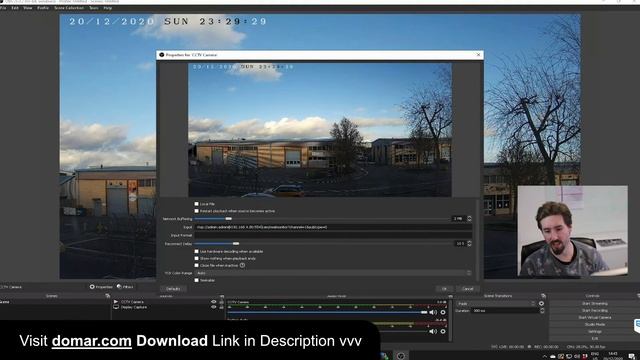Click the Input URL field
Screen dimensions: 640x360
pos(333,227)
